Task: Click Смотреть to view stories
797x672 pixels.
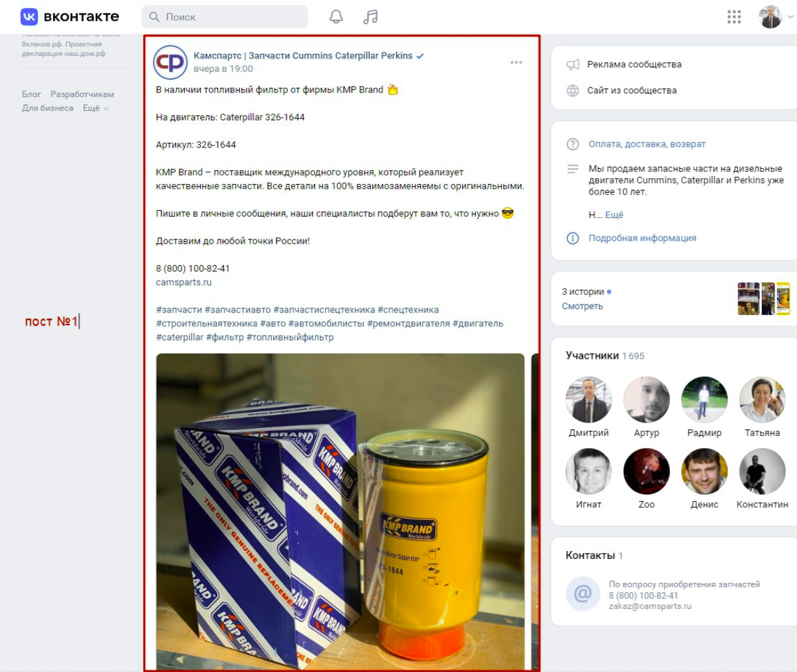Action: [x=582, y=306]
